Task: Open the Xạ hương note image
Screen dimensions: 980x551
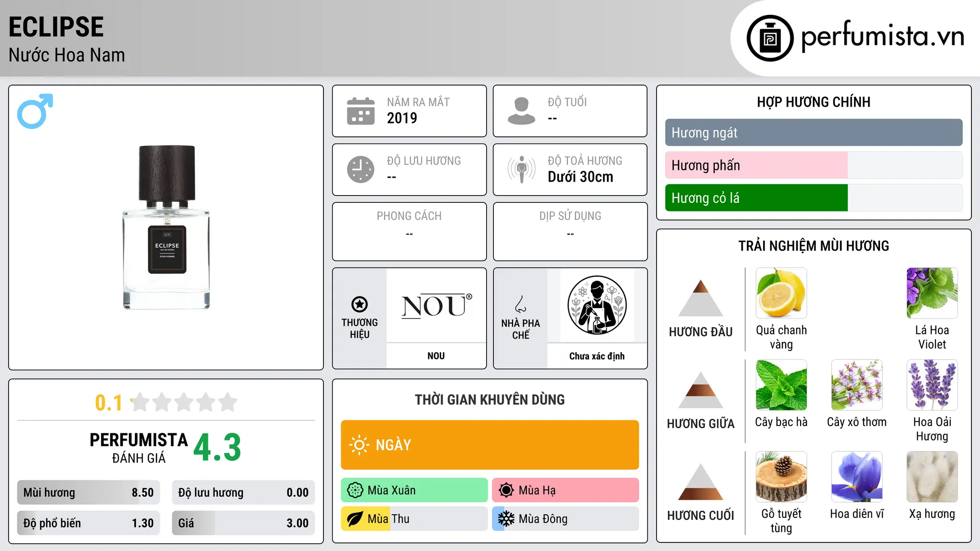Action: (x=932, y=477)
